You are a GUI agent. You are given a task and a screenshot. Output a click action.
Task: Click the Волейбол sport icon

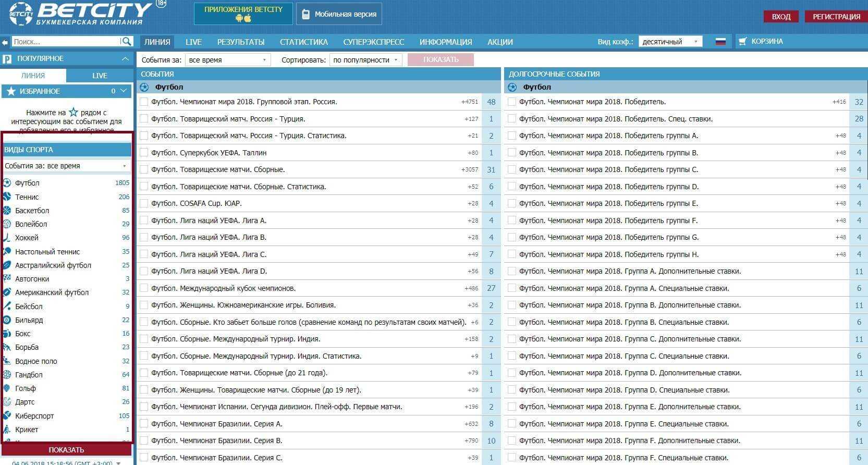coord(7,224)
